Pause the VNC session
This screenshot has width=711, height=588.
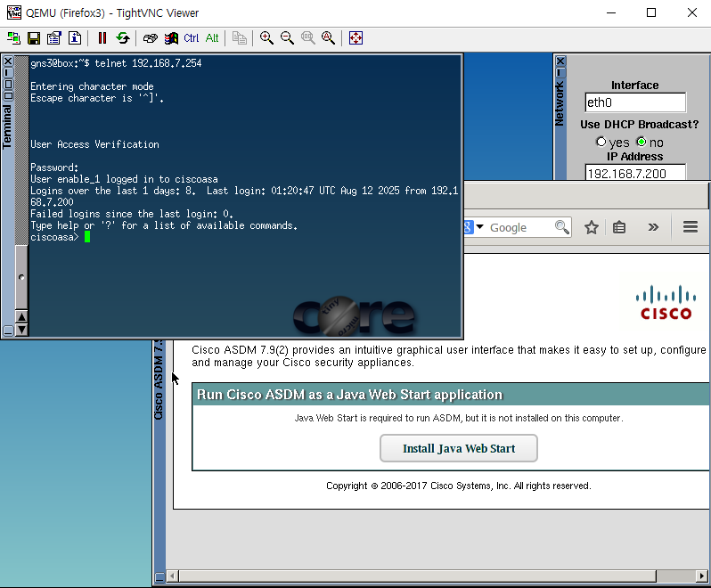pos(102,38)
